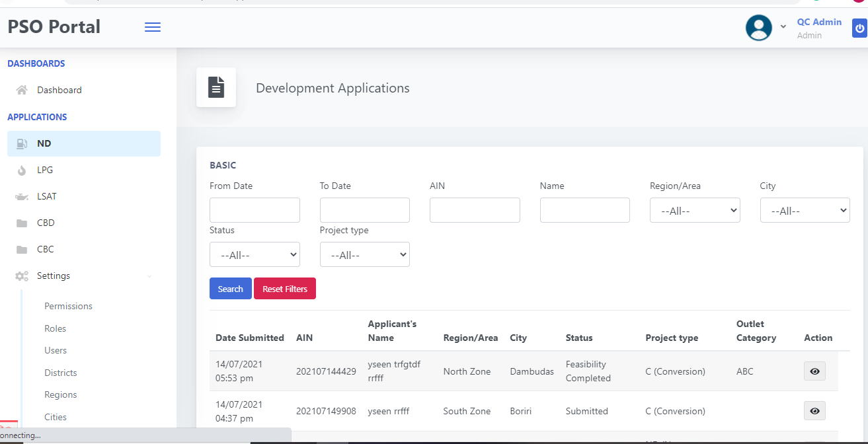
Task: Click the From Date input field
Action: 255,210
